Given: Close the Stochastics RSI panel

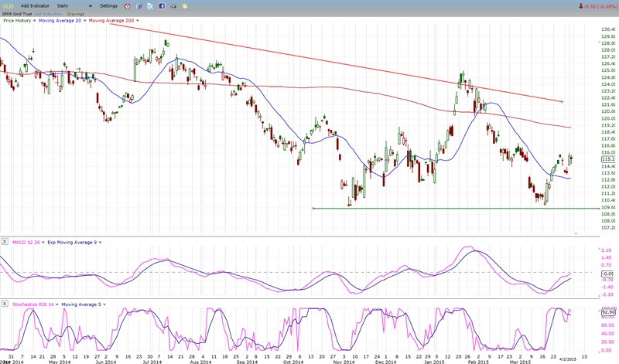Looking at the screenshot, I should tap(5, 305).
